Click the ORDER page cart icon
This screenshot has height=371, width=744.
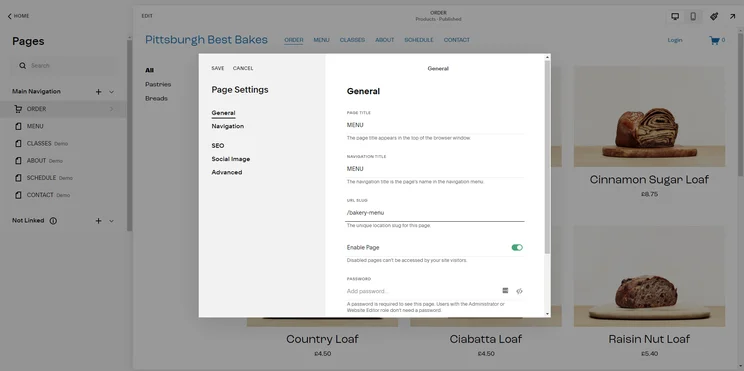coord(18,109)
